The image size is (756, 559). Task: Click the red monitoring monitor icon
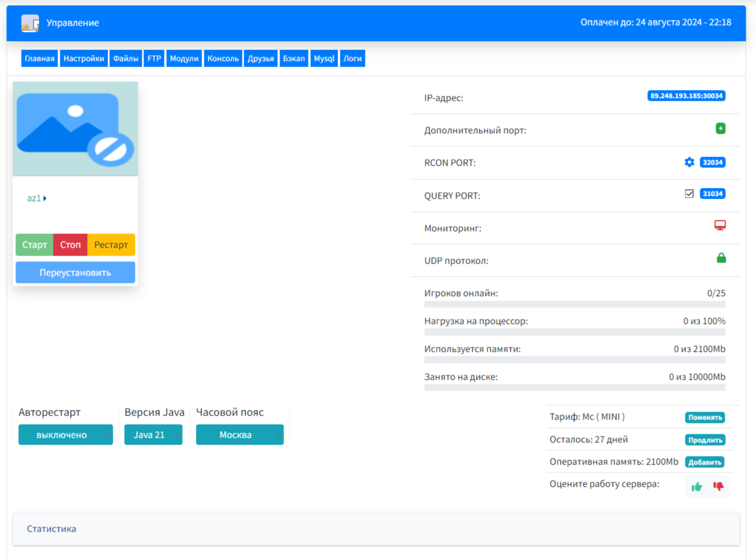tap(720, 225)
